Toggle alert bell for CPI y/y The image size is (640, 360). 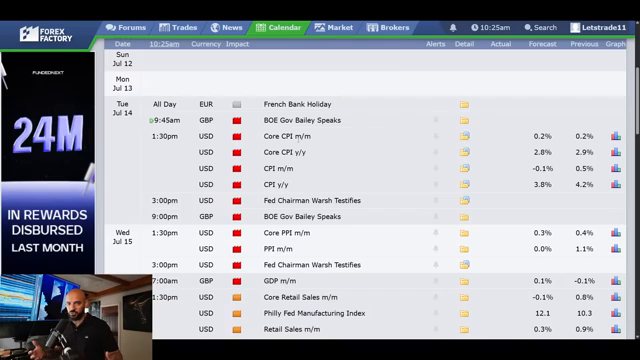point(436,184)
